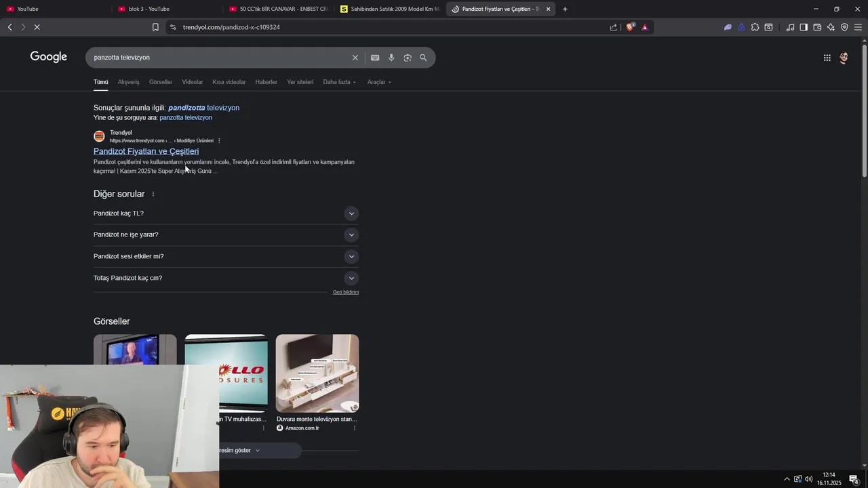This screenshot has width=868, height=488.
Task: Open the purple feather extension
Action: click(x=728, y=27)
